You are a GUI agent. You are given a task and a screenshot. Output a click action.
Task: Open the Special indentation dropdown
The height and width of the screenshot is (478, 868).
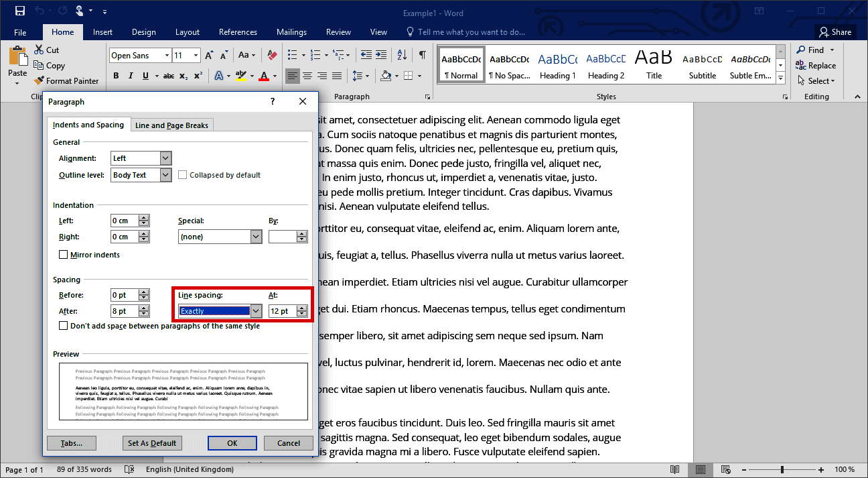256,236
